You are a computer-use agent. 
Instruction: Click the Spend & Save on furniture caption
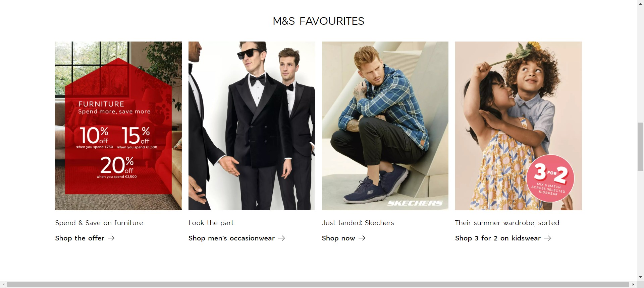tap(99, 223)
